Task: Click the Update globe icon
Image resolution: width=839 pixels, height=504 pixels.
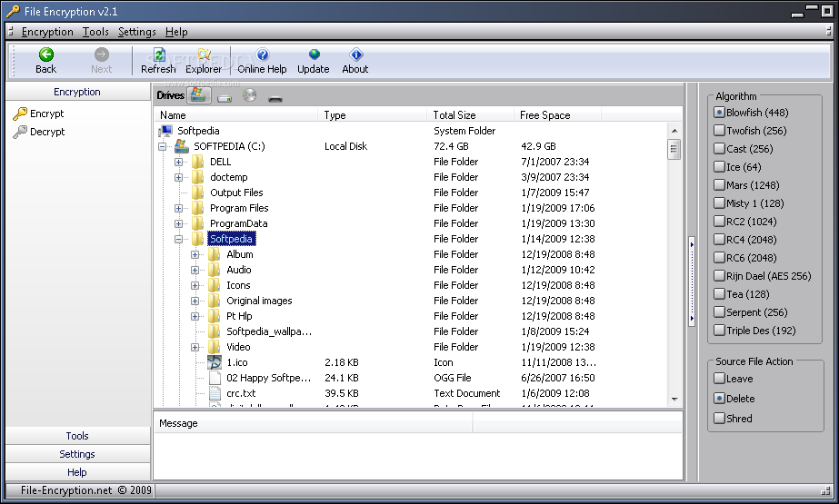Action: [x=315, y=54]
